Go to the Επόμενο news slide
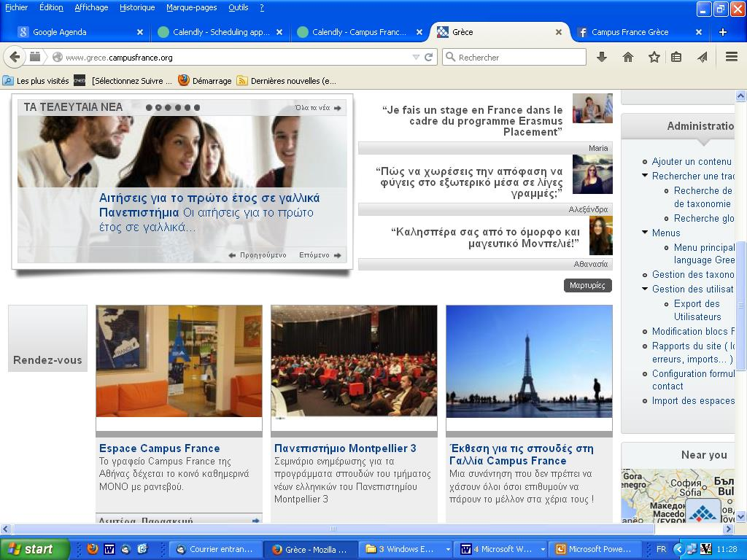Viewport: 747px width, 560px height. tap(320, 255)
